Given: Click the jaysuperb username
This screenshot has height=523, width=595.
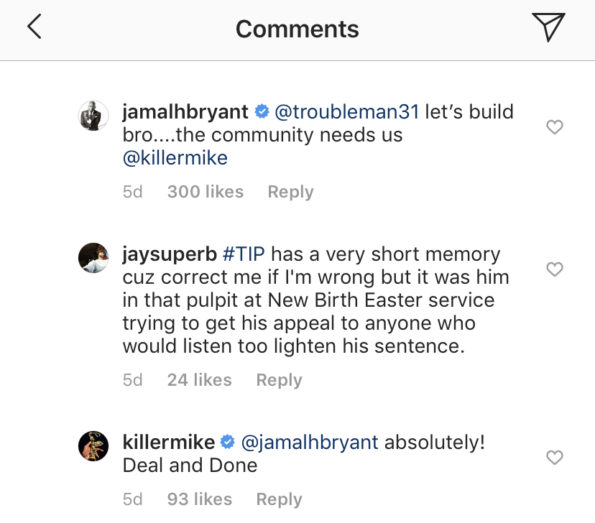Looking at the screenshot, I should [x=170, y=255].
